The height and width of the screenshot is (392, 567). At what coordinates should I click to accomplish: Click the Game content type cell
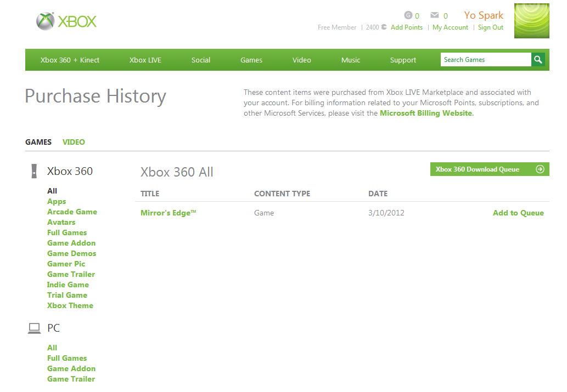(x=264, y=213)
